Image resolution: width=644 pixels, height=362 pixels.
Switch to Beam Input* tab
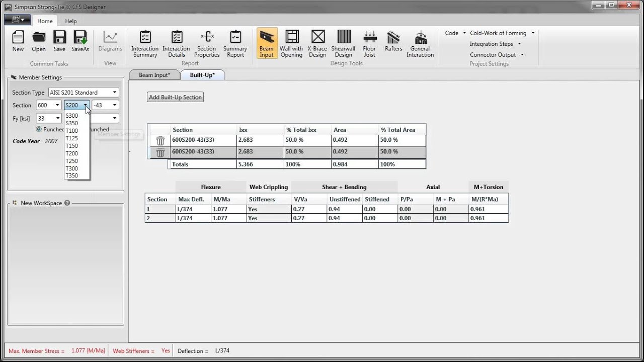point(154,75)
